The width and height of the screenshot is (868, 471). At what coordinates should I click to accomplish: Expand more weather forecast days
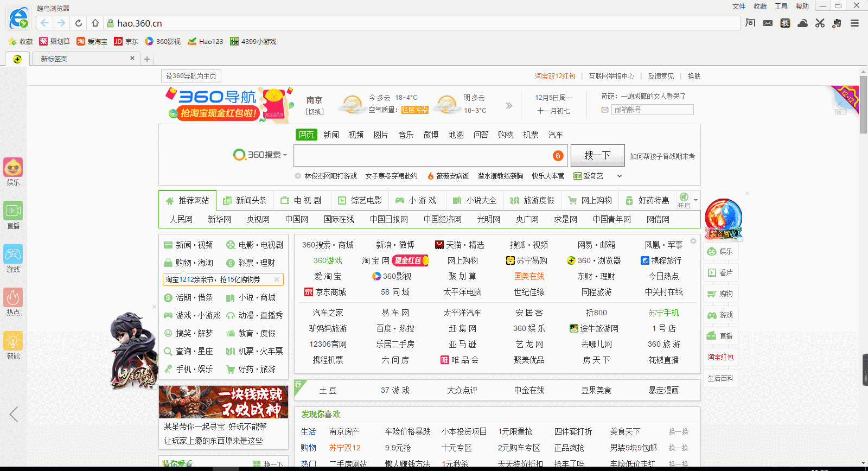[x=509, y=105]
